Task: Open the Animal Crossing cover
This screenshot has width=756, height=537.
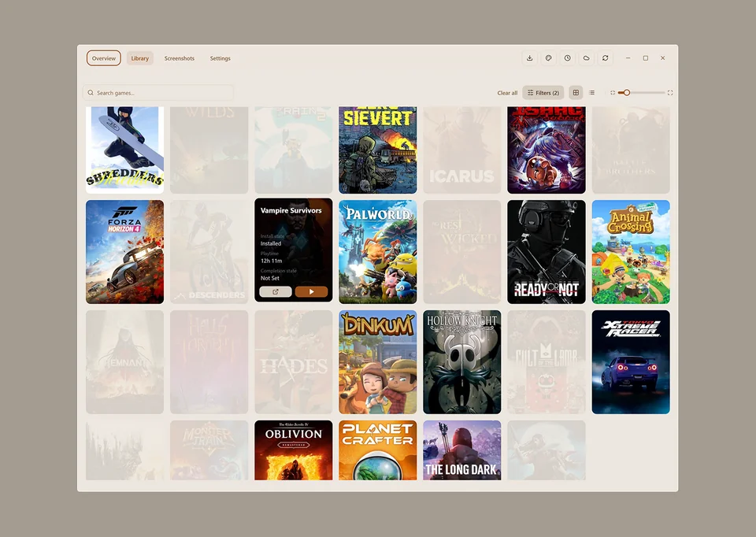Action: [631, 252]
